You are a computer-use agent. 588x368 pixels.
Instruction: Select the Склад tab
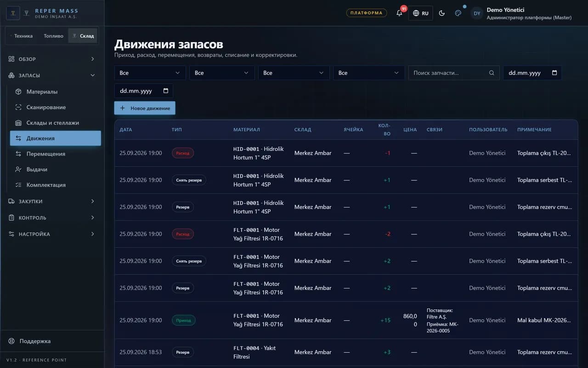tap(83, 36)
